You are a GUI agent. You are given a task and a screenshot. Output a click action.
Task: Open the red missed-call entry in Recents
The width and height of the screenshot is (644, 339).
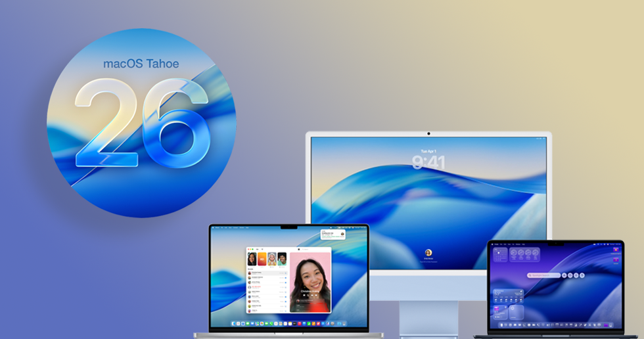pyautogui.click(x=267, y=287)
